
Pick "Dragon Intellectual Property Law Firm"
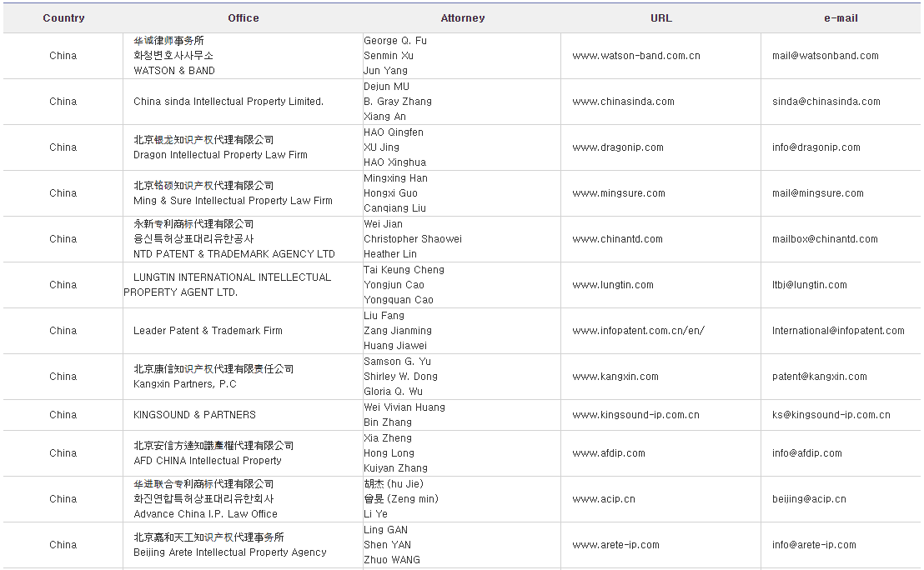point(220,156)
